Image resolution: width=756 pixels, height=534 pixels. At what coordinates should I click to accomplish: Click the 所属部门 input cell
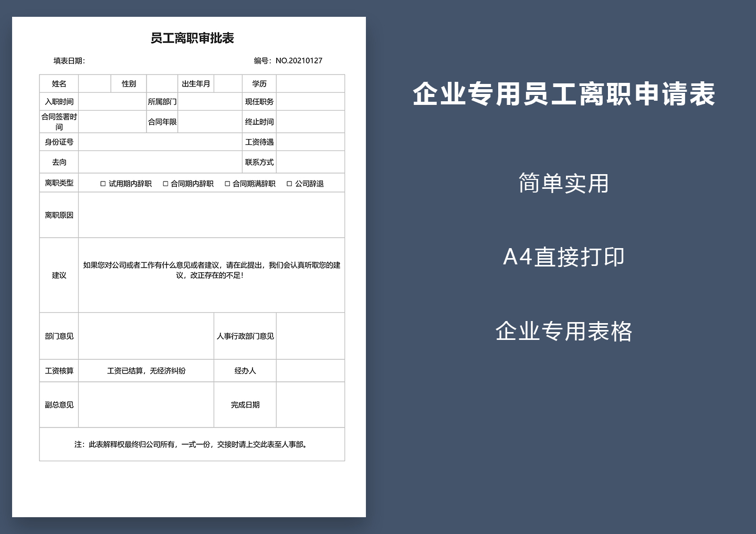coord(210,101)
